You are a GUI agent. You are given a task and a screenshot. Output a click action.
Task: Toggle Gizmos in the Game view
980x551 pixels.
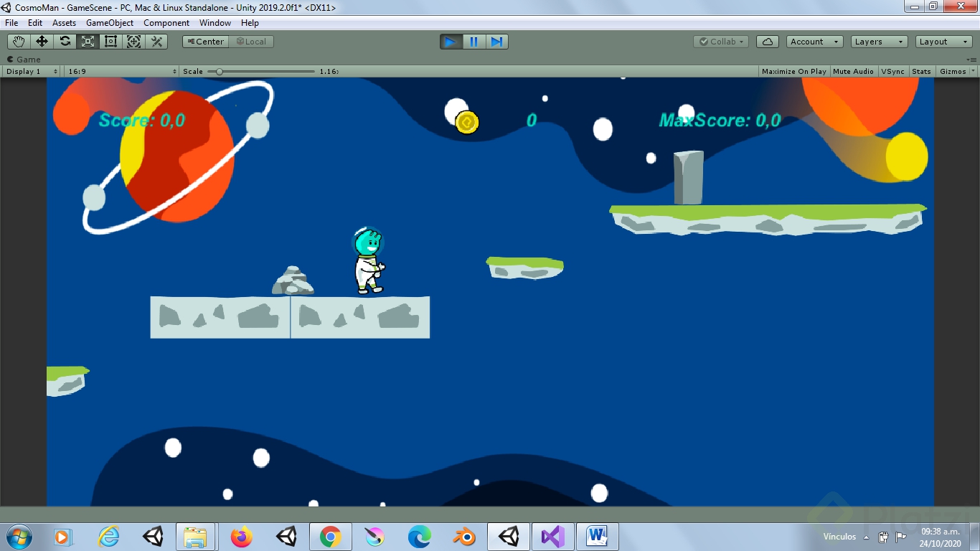pyautogui.click(x=953, y=71)
